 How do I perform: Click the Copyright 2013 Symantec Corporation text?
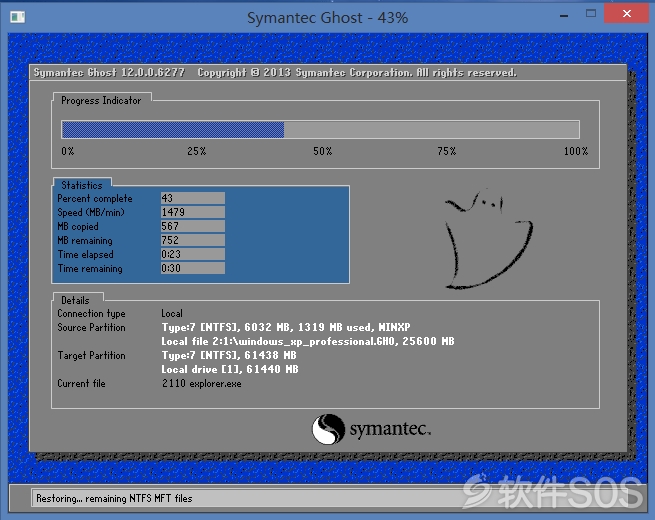point(357,73)
